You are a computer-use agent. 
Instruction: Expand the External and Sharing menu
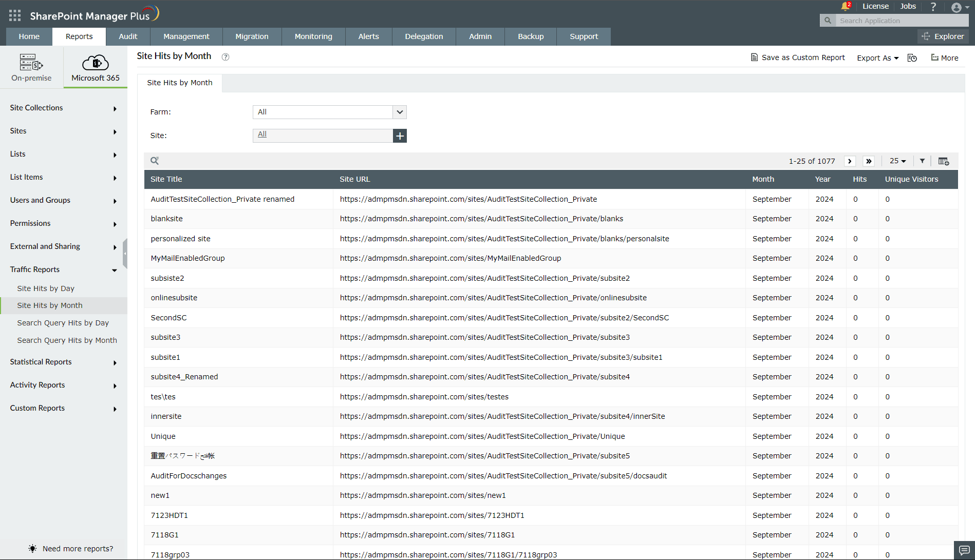point(64,246)
